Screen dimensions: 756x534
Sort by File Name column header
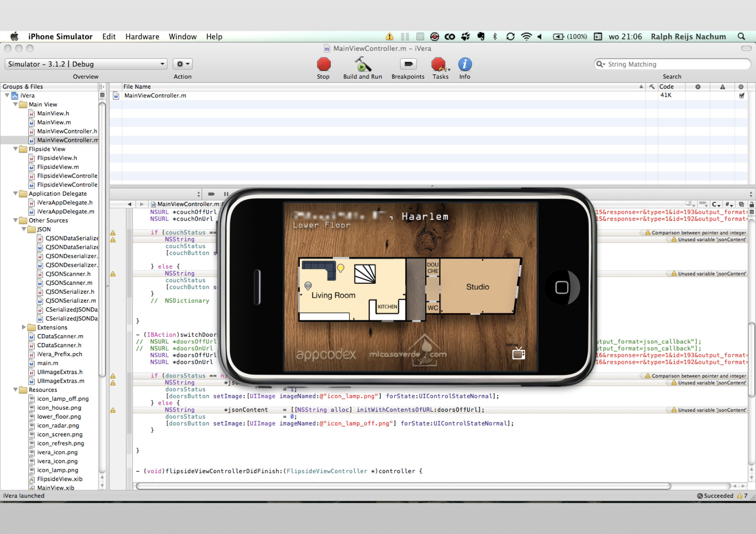(x=383, y=87)
